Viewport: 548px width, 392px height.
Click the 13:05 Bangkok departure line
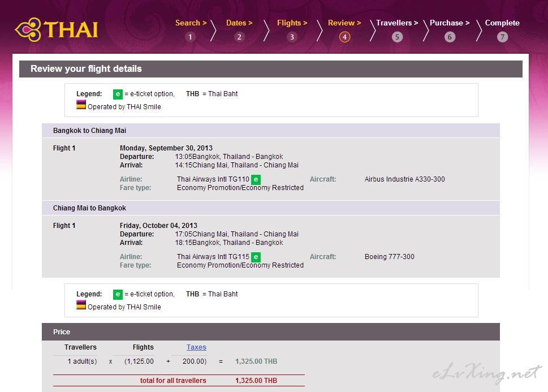click(229, 157)
